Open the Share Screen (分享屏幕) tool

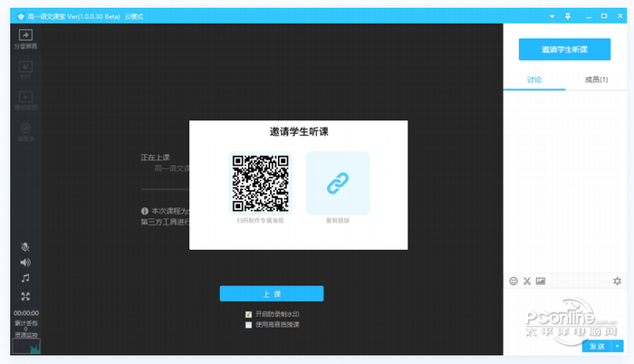point(25,39)
